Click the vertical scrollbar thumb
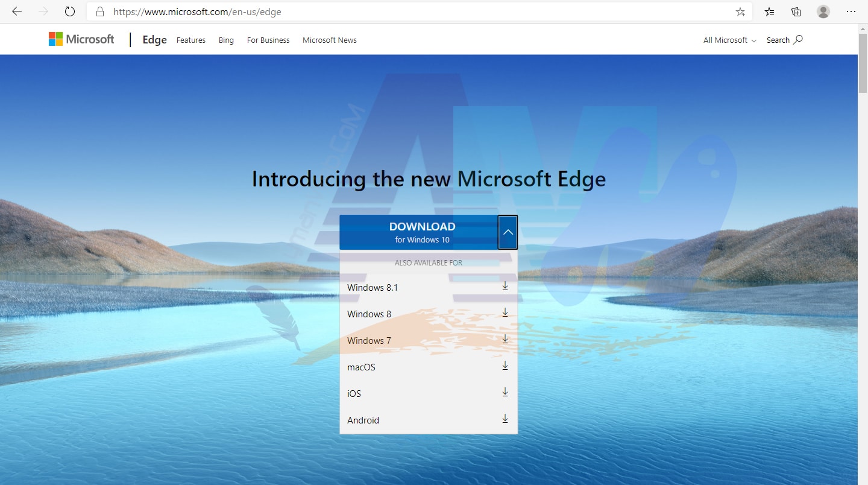868x485 pixels. (863, 64)
